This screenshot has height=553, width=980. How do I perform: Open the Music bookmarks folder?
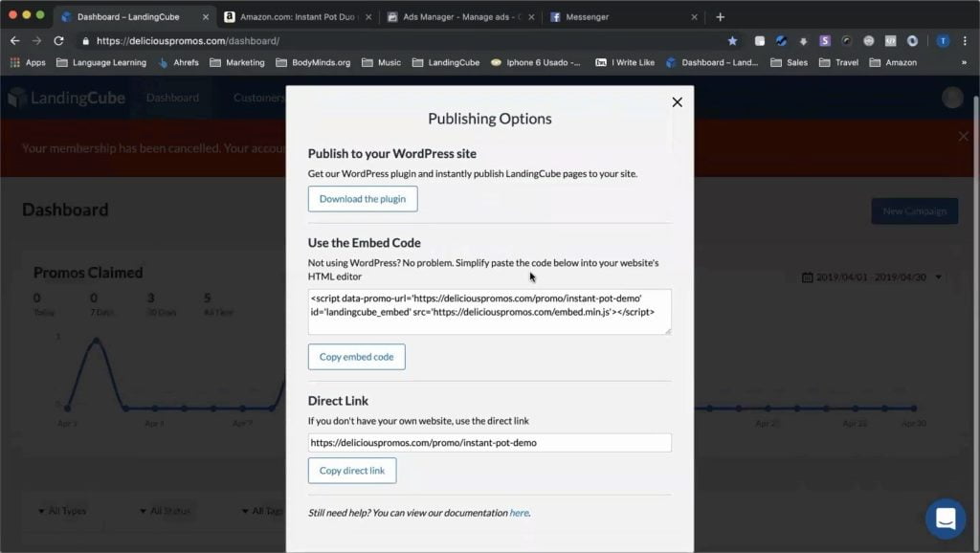click(x=381, y=62)
